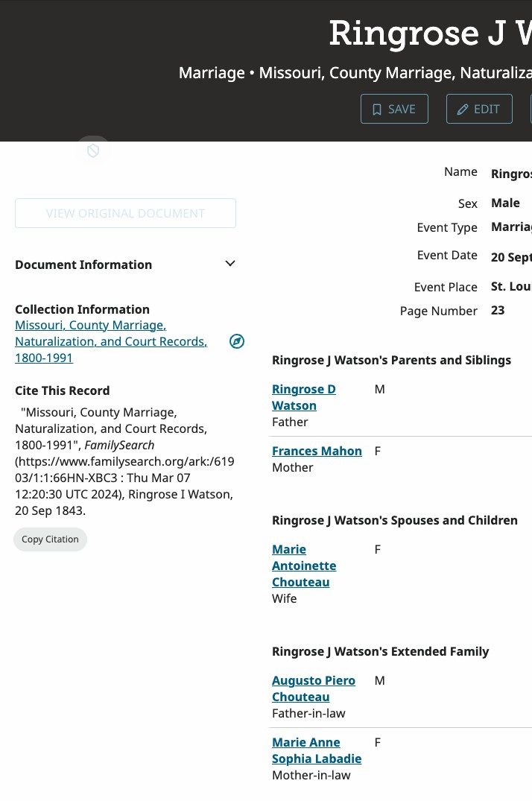This screenshot has width=532, height=801.
Task: Click the Father-in-law relationship label
Action: pyautogui.click(x=308, y=713)
